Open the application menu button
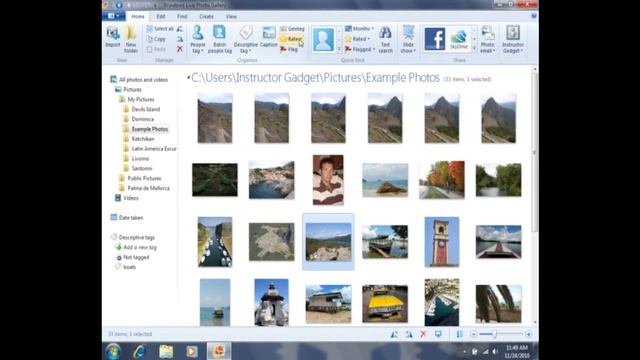The height and width of the screenshot is (360, 640). coord(114,16)
